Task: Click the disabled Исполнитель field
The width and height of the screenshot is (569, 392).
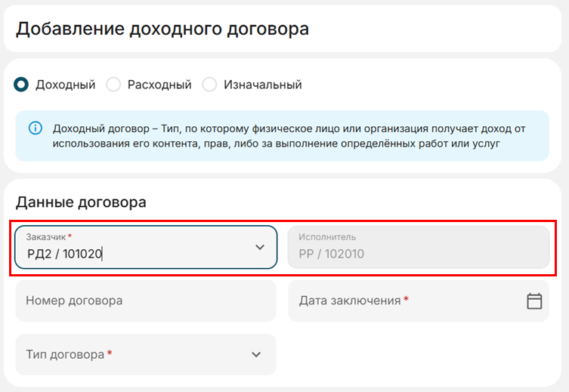Action: 418,247
